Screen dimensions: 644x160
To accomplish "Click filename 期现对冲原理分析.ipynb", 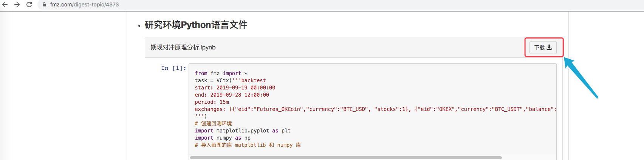I will click(x=183, y=47).
